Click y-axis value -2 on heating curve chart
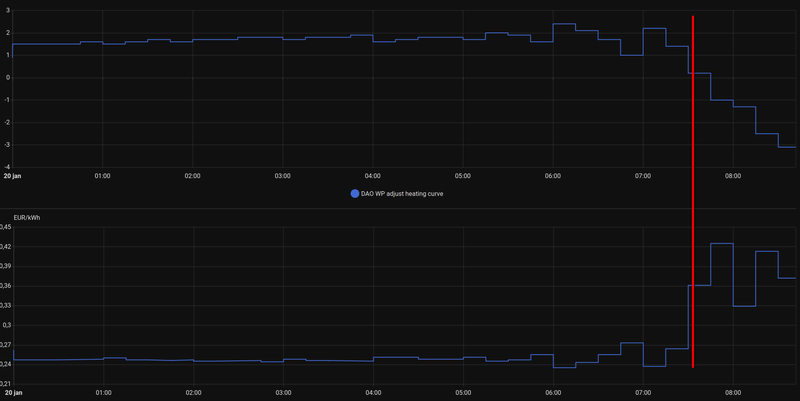The height and width of the screenshot is (401, 800). (x=7, y=122)
